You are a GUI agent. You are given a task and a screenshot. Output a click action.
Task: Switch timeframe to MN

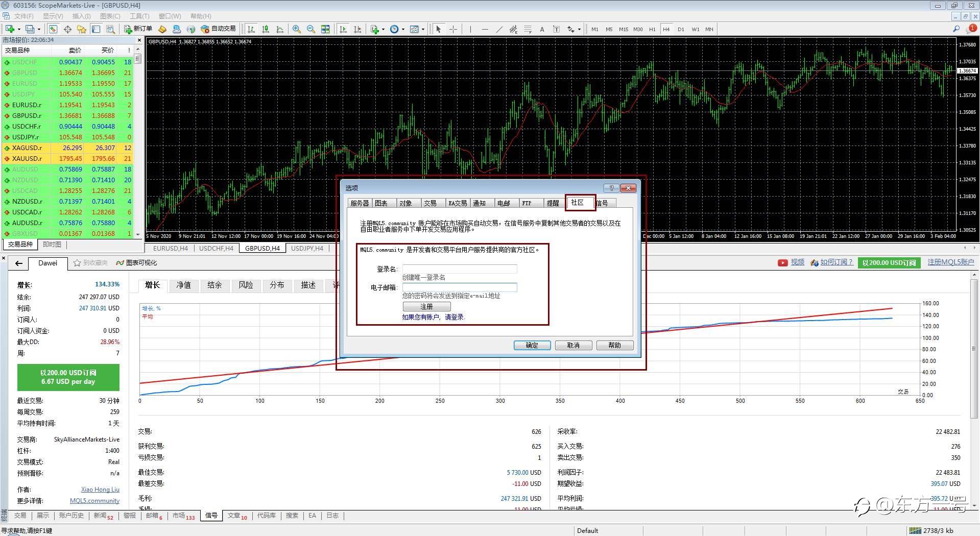coord(709,29)
